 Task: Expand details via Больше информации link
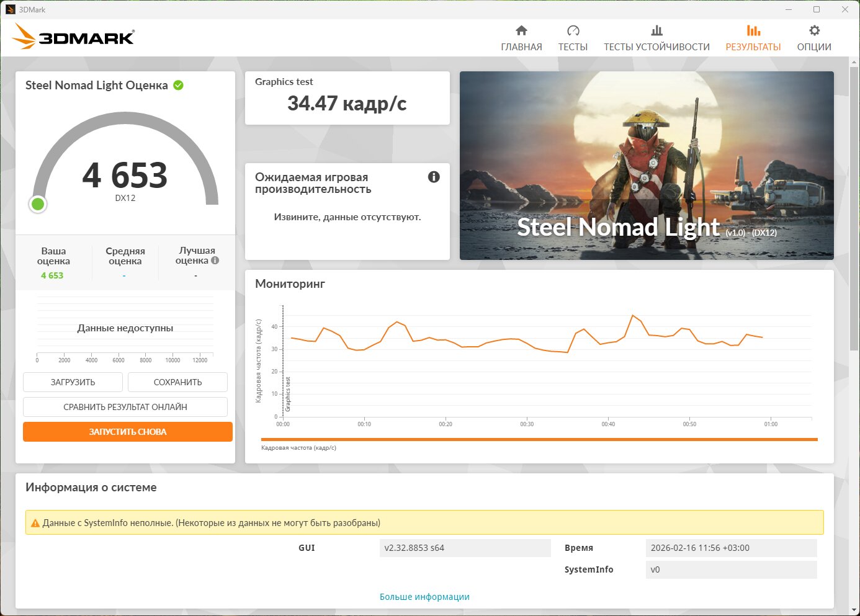[x=424, y=597]
